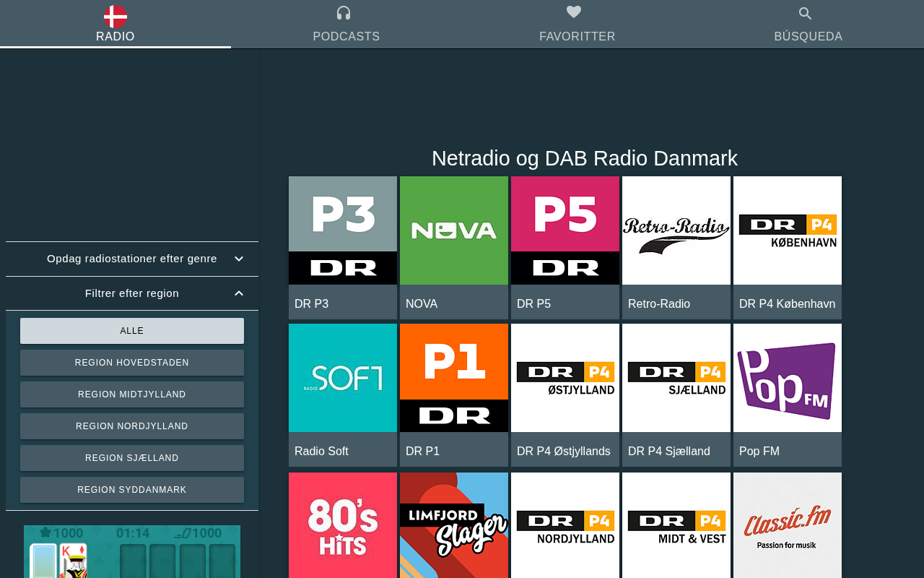
Task: Go to the BÚSQUEDA tab
Action: pyautogui.click(x=808, y=25)
